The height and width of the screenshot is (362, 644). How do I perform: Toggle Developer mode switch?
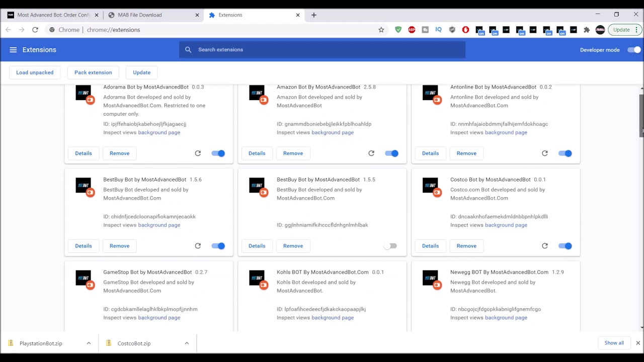click(634, 50)
